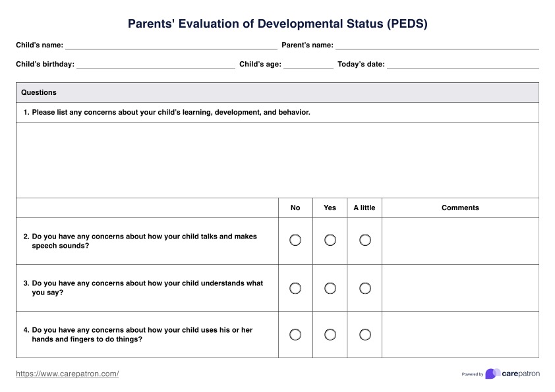The width and height of the screenshot is (555, 392).
Task: Click the Comments box for question 3
Action: tap(460, 288)
